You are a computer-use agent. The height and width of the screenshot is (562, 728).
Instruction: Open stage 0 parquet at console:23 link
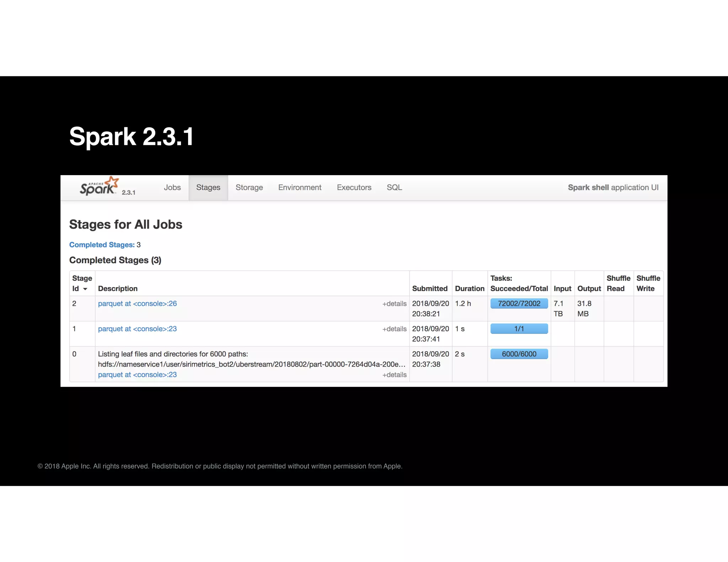[x=137, y=375]
